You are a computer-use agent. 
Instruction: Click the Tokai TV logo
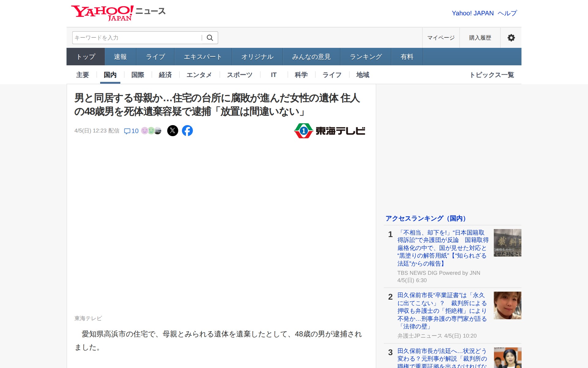point(330,131)
